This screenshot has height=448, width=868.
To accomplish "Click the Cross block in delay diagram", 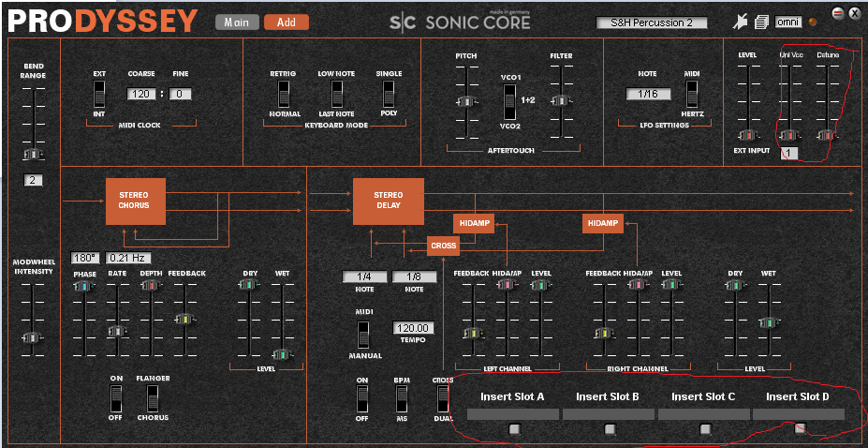I will pos(443,246).
